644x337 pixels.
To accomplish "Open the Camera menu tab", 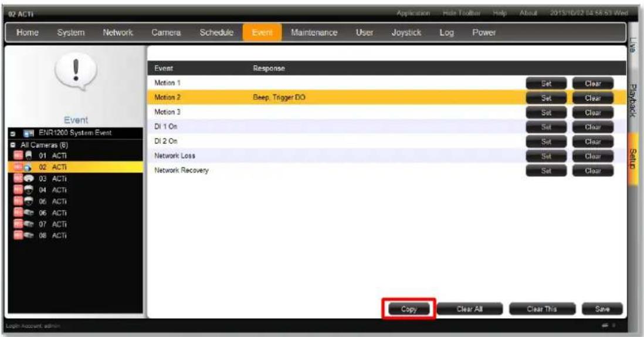I will point(166,32).
